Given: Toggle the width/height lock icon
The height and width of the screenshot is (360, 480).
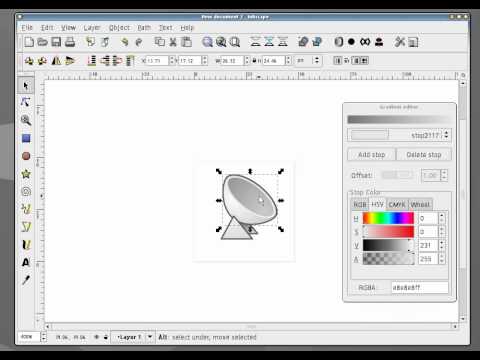Looking at the screenshot, I should pos(255,61).
